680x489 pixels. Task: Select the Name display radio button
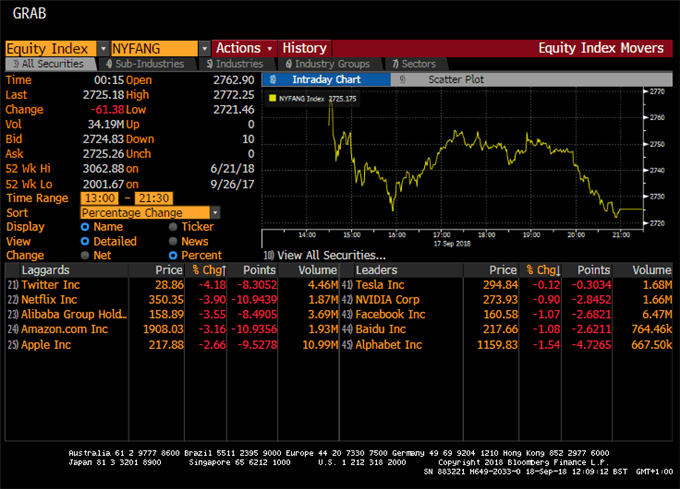click(85, 227)
